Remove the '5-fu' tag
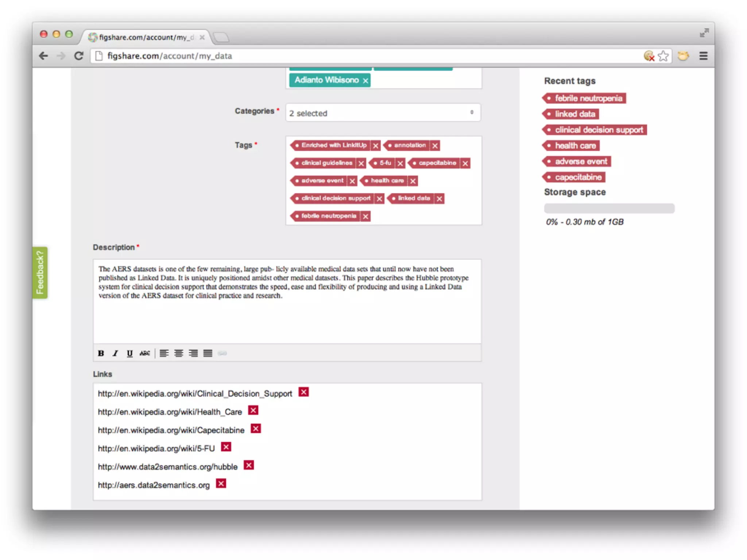747x560 pixels. click(x=400, y=163)
